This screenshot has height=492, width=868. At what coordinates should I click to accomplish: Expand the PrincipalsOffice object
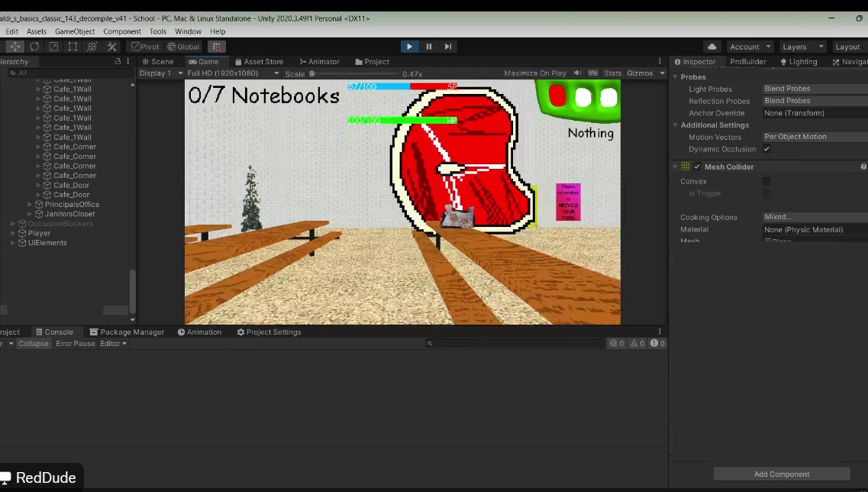tap(30, 205)
